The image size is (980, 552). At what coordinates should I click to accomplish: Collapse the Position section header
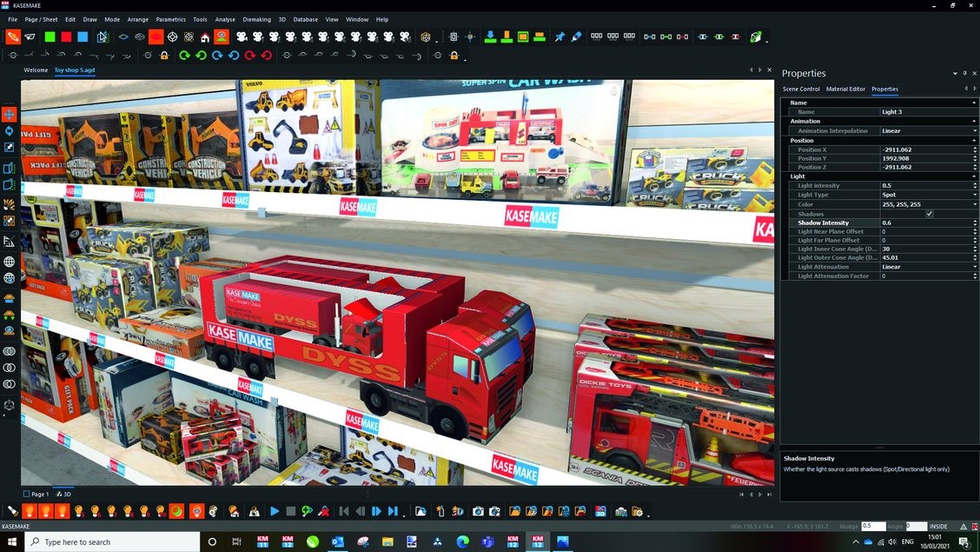point(974,140)
